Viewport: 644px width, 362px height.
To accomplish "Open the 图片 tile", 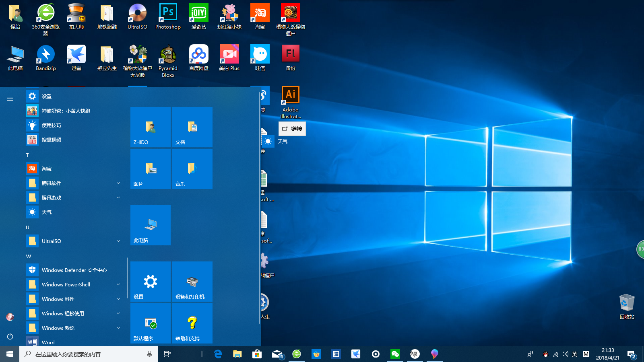I will [151, 169].
